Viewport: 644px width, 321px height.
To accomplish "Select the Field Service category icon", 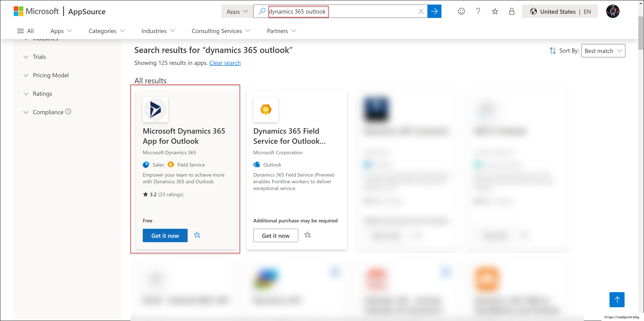I will 171,165.
